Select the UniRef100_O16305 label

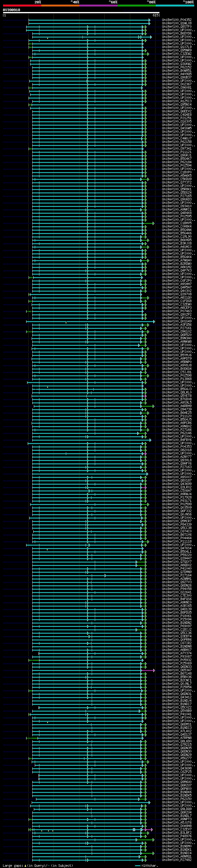pyautogui.click(x=177, y=121)
